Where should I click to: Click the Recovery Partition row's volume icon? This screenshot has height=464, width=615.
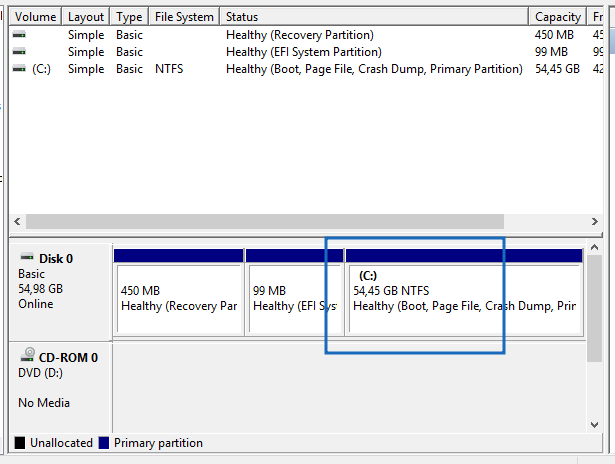pos(18,34)
